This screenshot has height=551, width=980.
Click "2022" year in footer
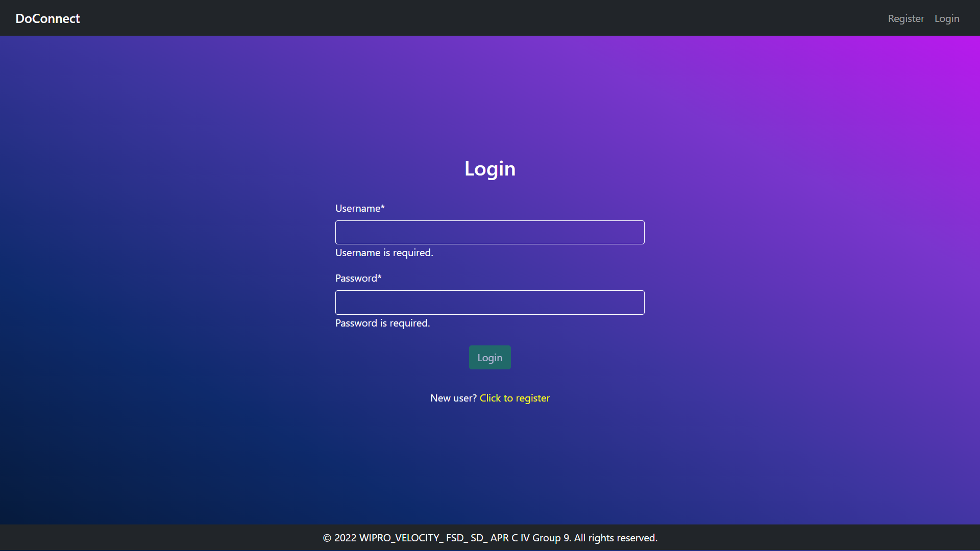pos(345,538)
